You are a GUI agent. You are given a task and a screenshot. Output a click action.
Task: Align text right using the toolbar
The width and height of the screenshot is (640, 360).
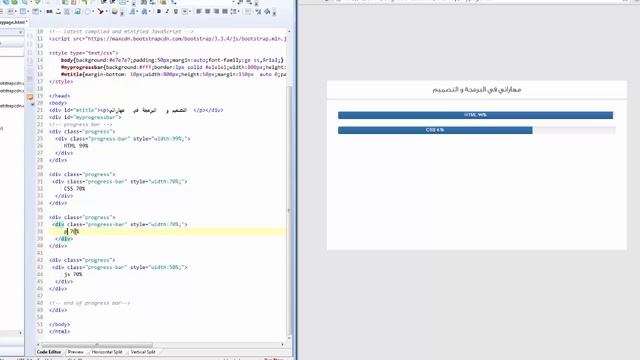pyautogui.click(x=216, y=11)
